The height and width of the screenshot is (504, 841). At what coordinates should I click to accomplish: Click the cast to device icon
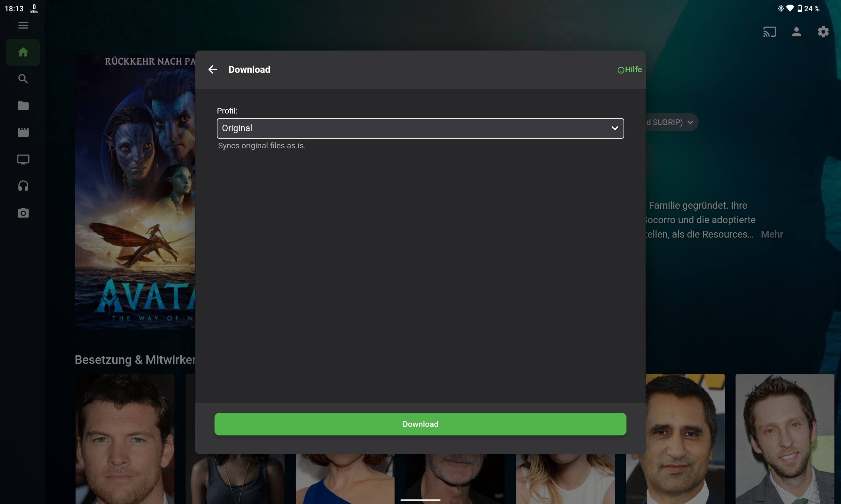[x=769, y=32]
